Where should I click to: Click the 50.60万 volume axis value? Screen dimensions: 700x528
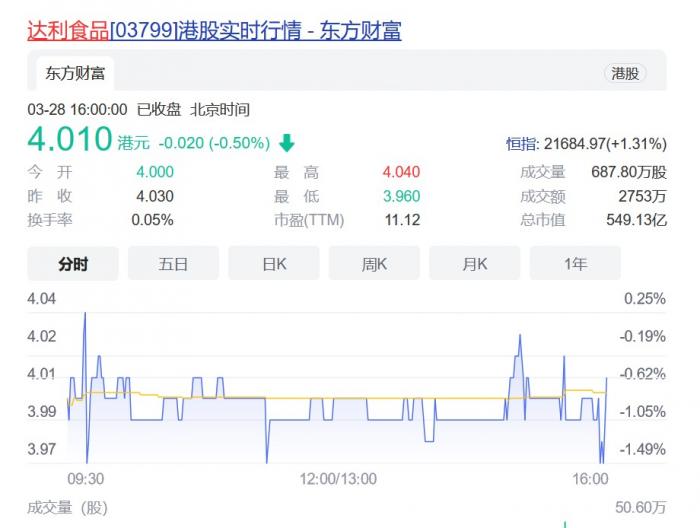[x=641, y=507]
